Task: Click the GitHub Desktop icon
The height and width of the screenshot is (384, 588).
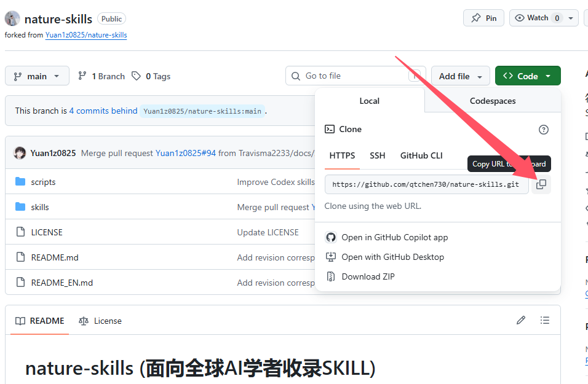Action: click(331, 257)
